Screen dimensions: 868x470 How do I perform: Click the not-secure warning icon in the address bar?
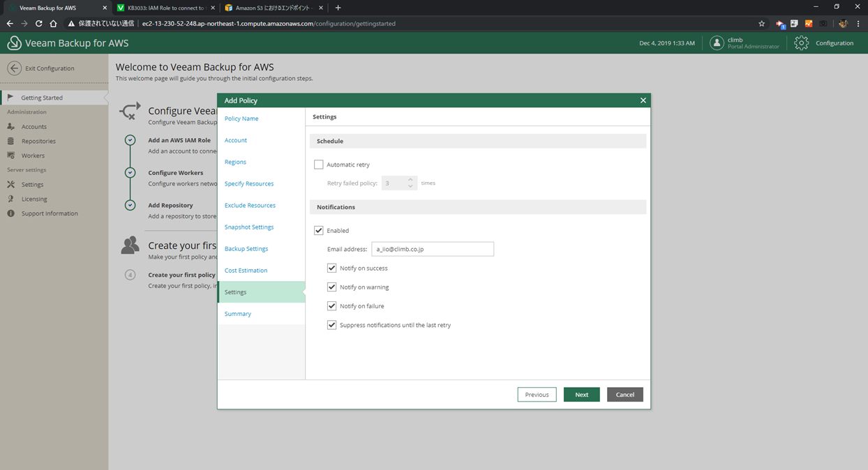click(x=71, y=24)
